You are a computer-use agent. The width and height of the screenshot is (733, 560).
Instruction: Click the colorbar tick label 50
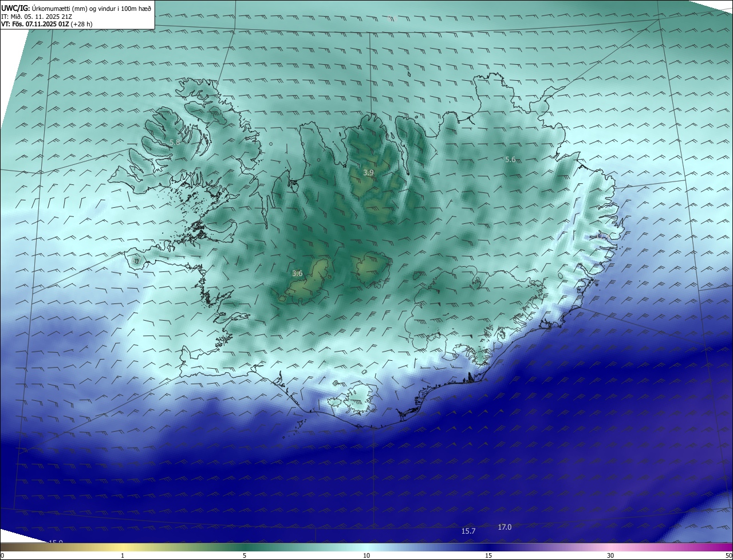coord(728,556)
